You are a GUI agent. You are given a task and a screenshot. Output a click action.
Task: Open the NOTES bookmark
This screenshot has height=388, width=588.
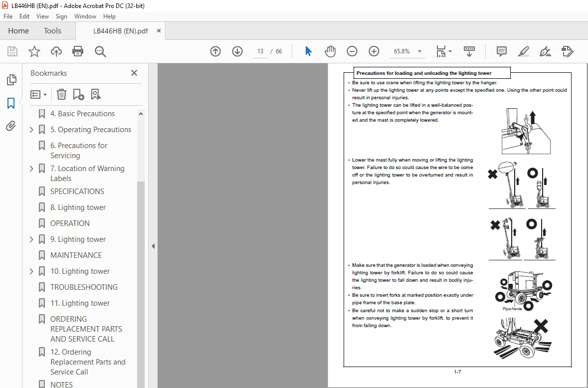coord(61,384)
